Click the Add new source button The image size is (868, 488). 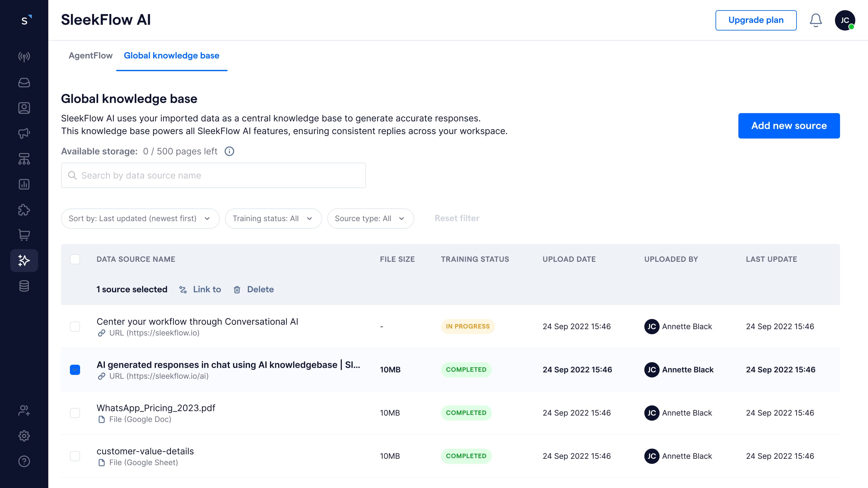coord(789,126)
